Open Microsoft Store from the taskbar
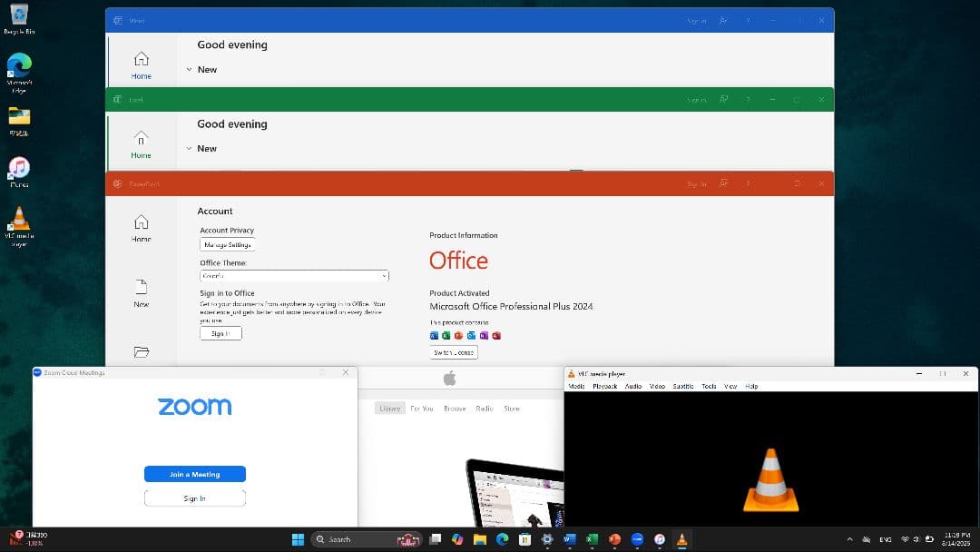The height and width of the screenshot is (552, 980). coord(524,539)
